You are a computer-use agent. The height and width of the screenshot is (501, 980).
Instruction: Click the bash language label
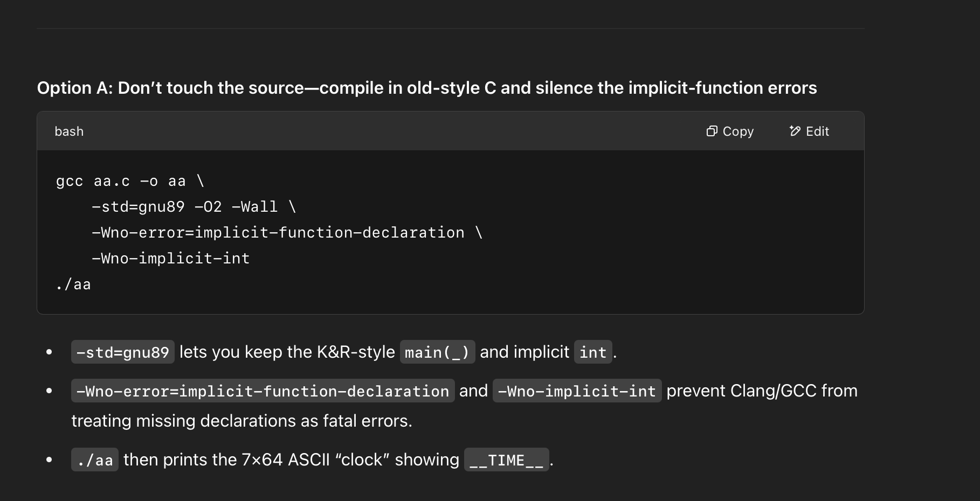[x=69, y=131]
